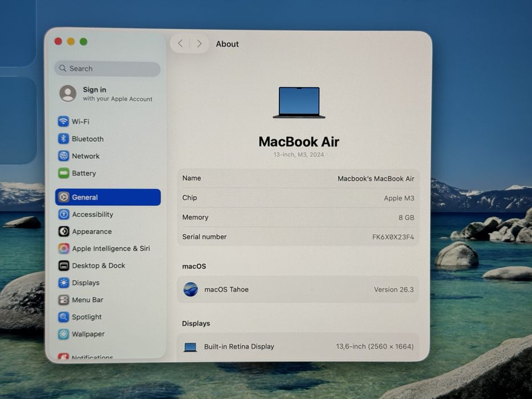Click the memory value "8 GB"

(x=407, y=218)
